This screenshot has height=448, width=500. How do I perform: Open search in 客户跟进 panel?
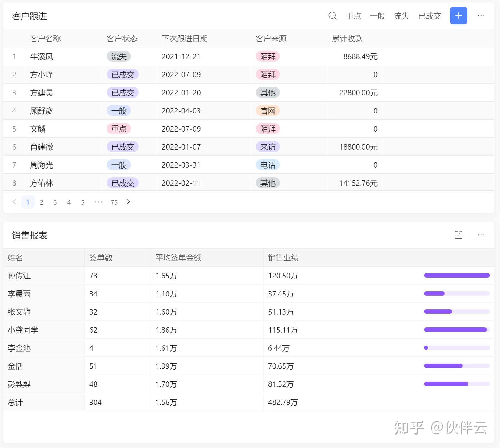(332, 16)
